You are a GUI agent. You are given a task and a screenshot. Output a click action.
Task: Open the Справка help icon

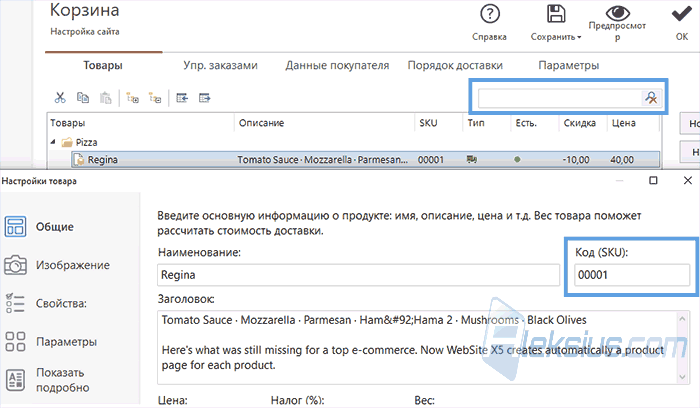pyautogui.click(x=490, y=14)
